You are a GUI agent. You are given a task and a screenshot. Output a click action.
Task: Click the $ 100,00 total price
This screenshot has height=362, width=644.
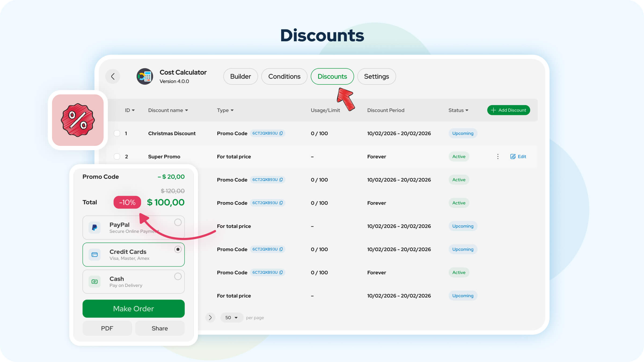[166, 202]
